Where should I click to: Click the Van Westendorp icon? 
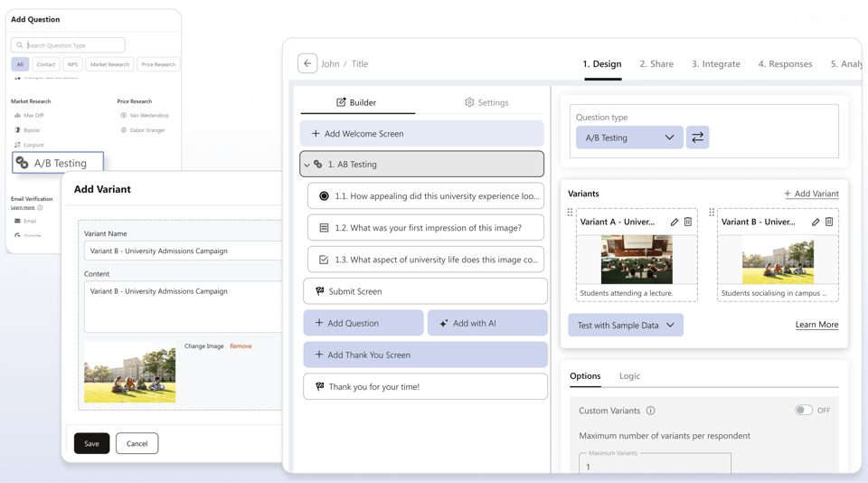(124, 115)
